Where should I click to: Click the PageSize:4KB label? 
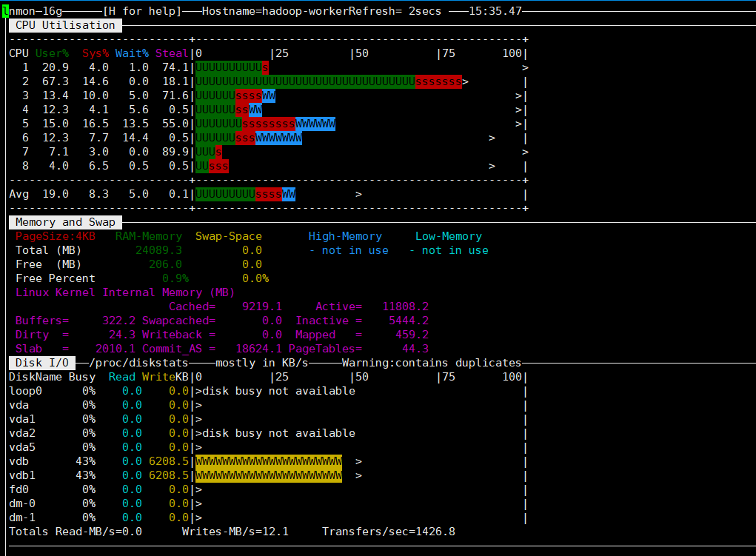click(x=55, y=236)
